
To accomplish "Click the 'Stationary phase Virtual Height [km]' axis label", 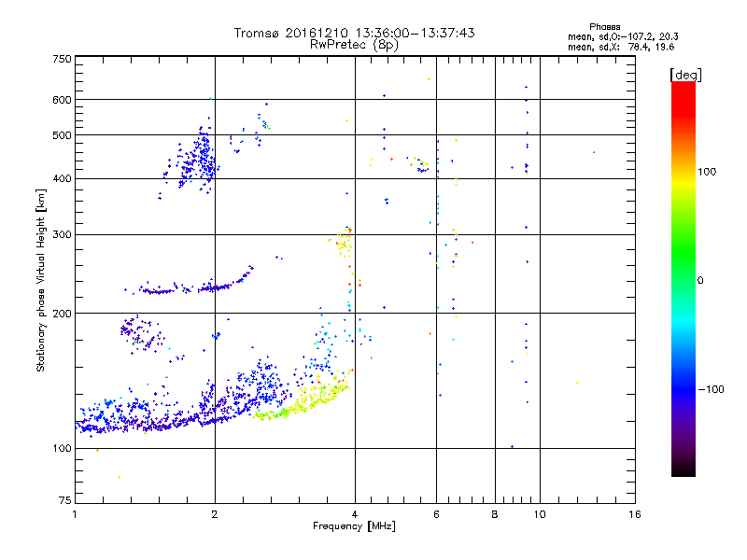I will 41,280.
